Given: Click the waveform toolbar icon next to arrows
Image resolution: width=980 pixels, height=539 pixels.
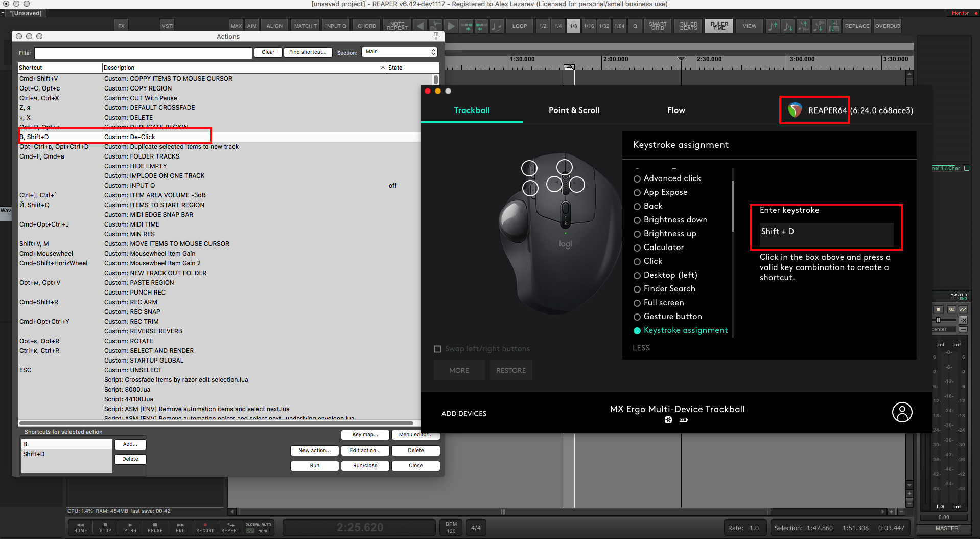Looking at the screenshot, I should tap(435, 26).
